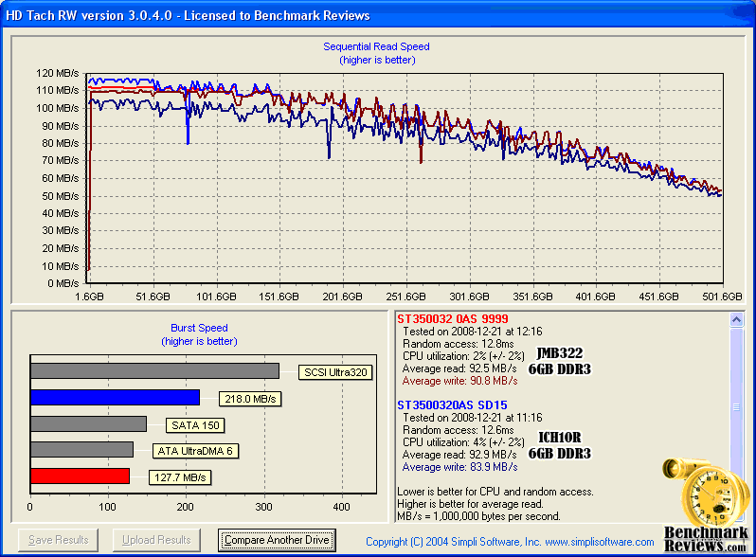Click the ATA UltraDMA 6 label
Image resolution: width=756 pixels, height=557 pixels.
195,452
